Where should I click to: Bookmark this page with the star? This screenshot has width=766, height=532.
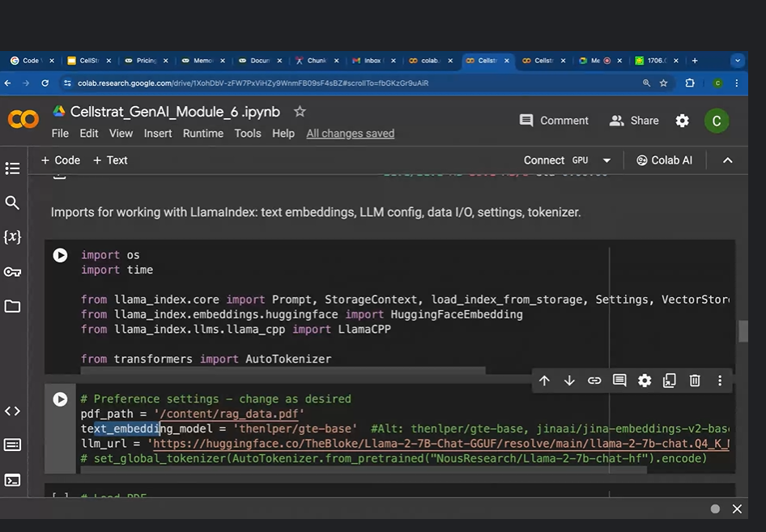point(663,83)
